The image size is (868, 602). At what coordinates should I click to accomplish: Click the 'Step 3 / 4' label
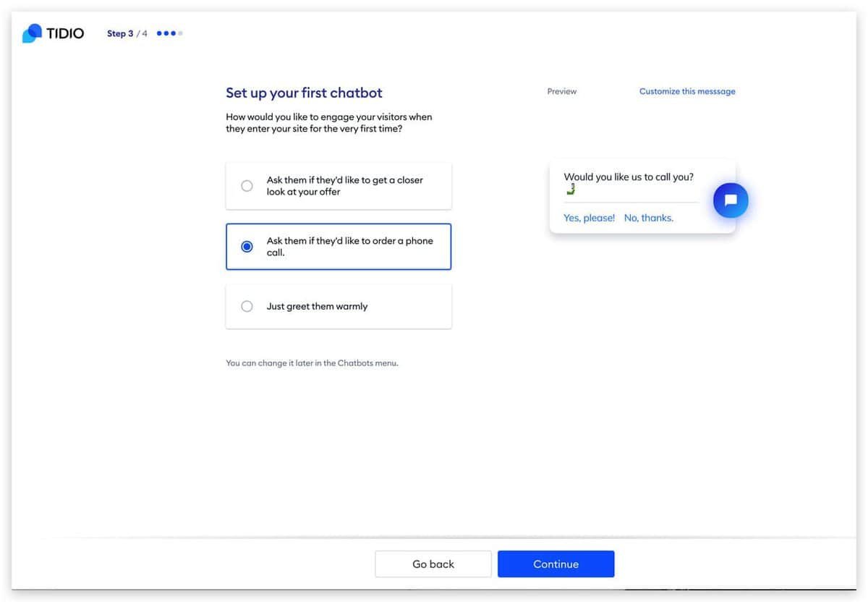tap(127, 33)
